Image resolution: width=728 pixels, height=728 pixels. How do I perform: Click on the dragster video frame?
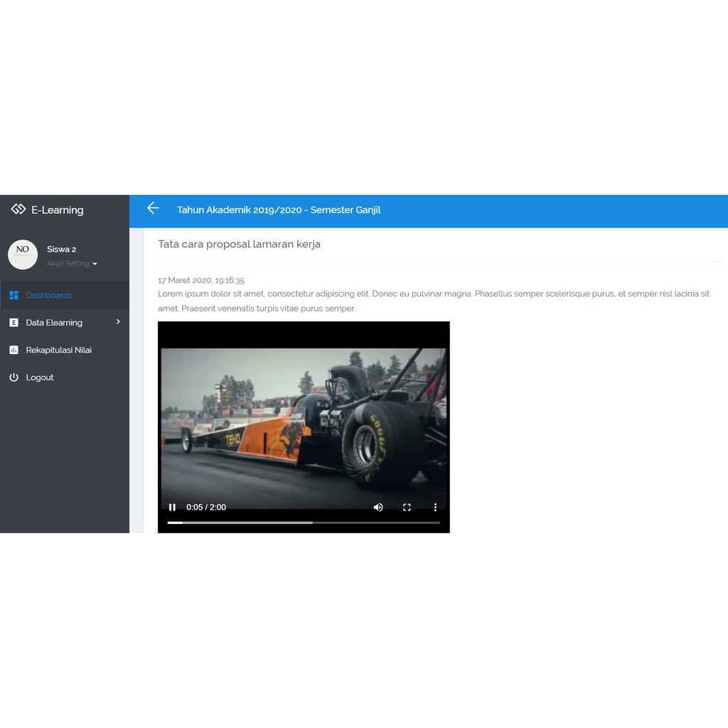pos(304,419)
